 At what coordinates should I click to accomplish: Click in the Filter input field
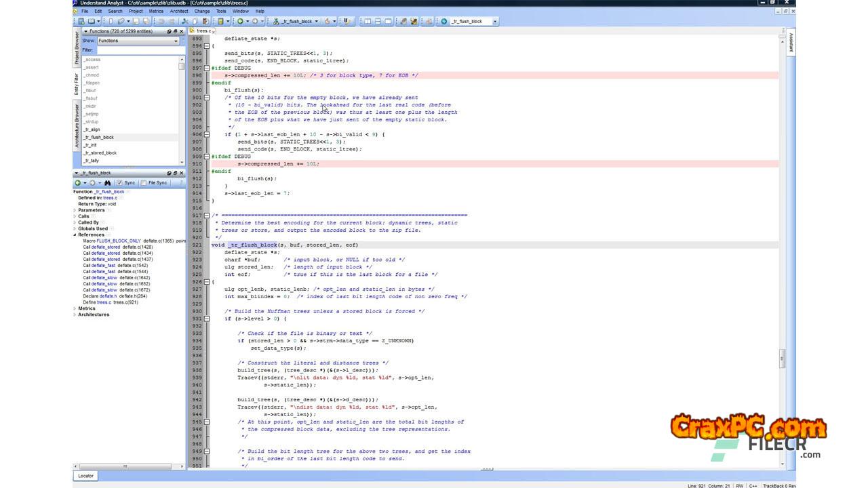point(139,50)
